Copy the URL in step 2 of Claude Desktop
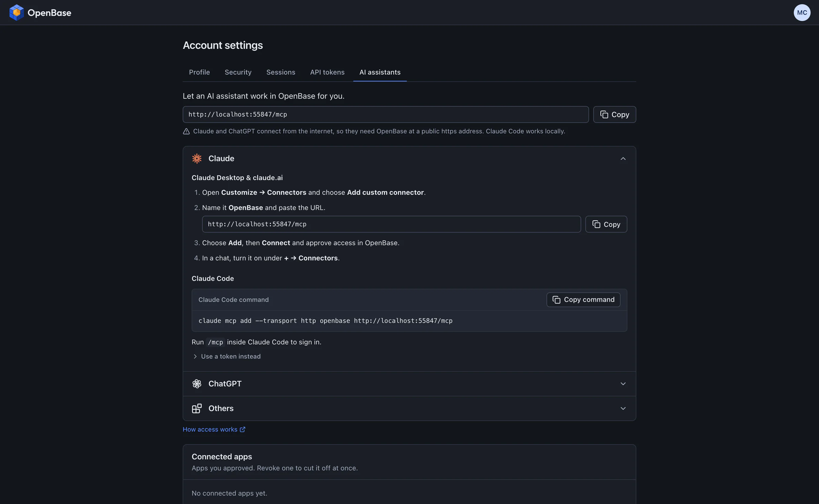This screenshot has height=504, width=819. 606,224
